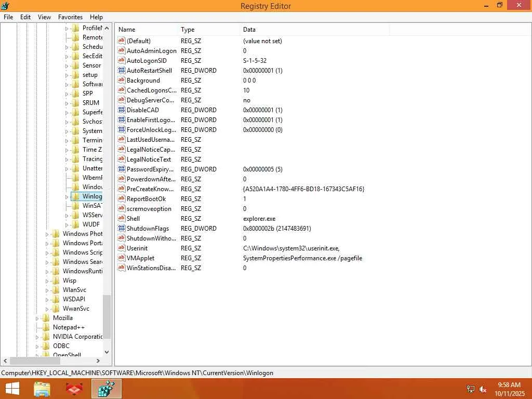The height and width of the screenshot is (399, 532).
Task: Select the (Default) value icon
Action: (x=121, y=41)
